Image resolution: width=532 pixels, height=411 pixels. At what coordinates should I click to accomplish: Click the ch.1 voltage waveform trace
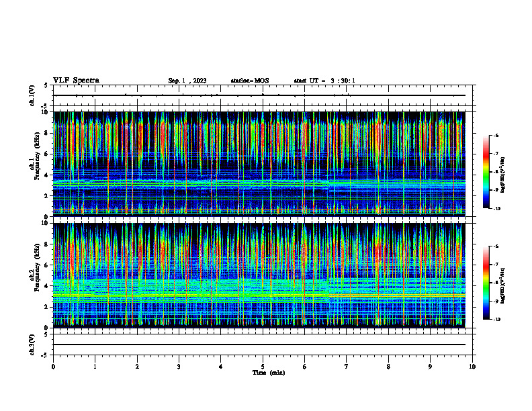[x=259, y=95]
